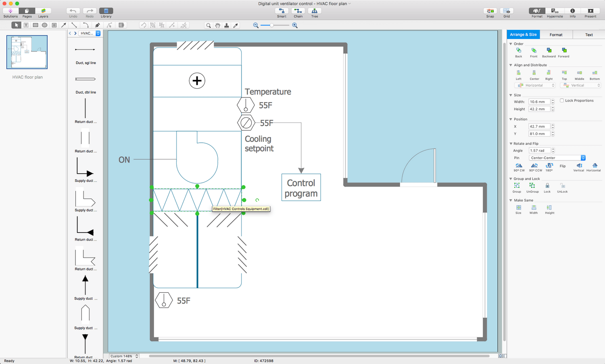Group the selected shapes
The width and height of the screenshot is (605, 364).
[517, 187]
